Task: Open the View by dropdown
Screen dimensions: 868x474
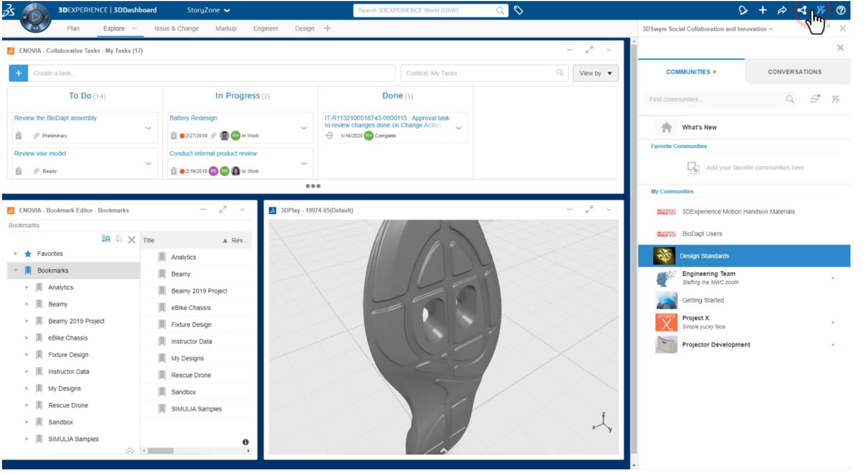Action: 595,73
